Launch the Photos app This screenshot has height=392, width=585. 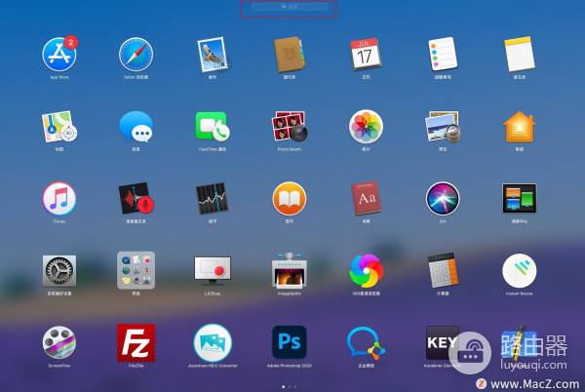pos(366,126)
